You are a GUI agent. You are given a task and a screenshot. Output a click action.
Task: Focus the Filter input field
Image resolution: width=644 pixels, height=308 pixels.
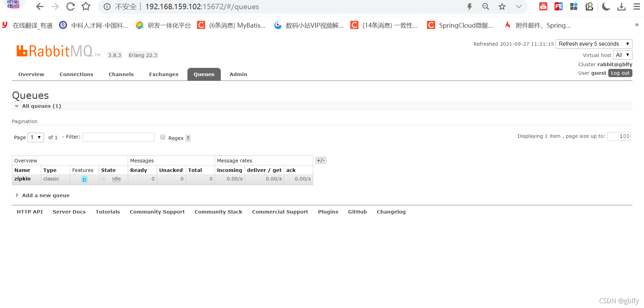point(118,137)
